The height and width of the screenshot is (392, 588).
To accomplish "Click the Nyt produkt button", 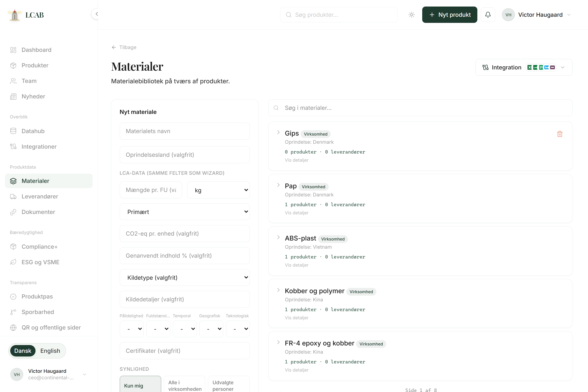I will click(450, 15).
